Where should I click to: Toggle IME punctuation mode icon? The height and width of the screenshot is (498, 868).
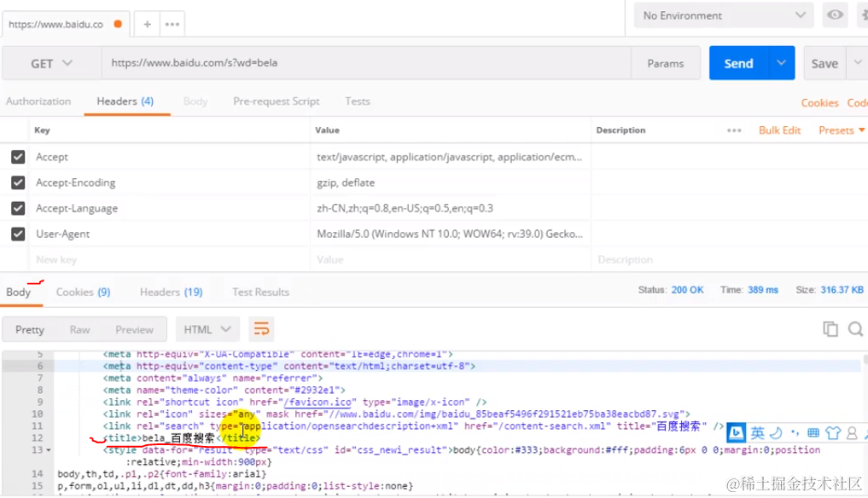[795, 432]
